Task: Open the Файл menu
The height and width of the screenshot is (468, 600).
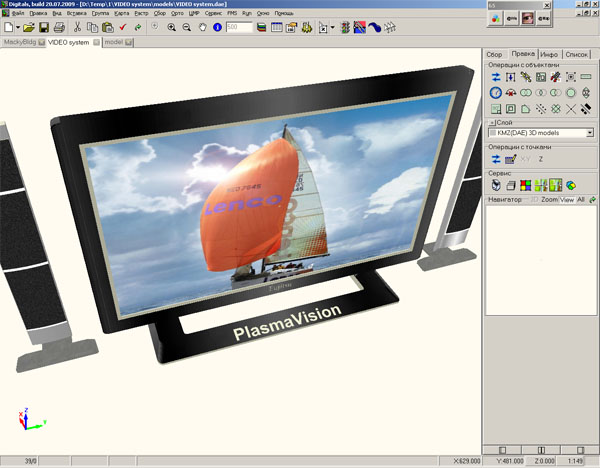Action: [x=18, y=13]
